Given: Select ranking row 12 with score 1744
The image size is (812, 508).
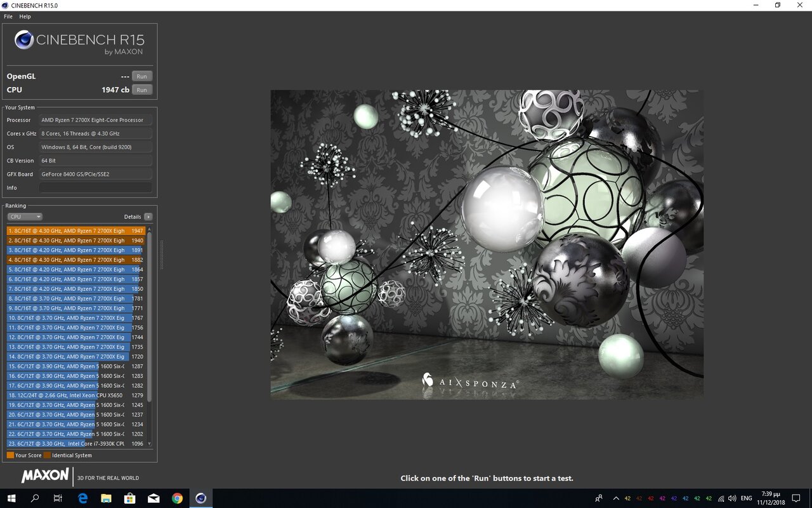Looking at the screenshot, I should pyautogui.click(x=76, y=337).
